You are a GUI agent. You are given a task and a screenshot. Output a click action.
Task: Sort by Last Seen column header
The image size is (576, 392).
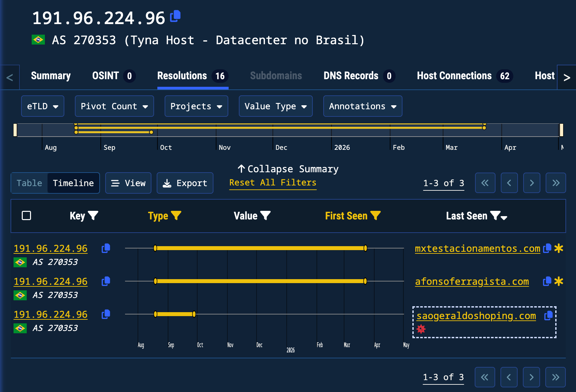(x=466, y=216)
